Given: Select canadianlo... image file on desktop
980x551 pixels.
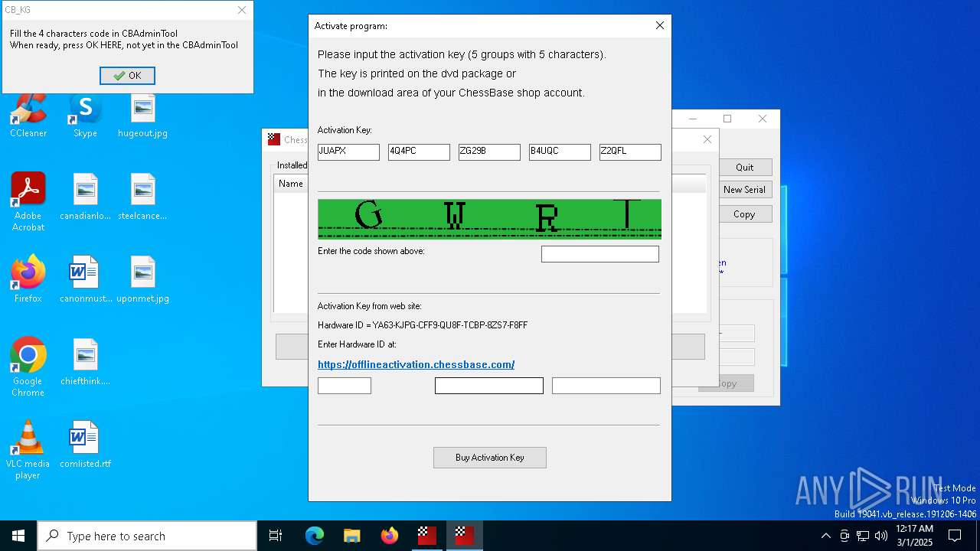Looking at the screenshot, I should point(85,197).
